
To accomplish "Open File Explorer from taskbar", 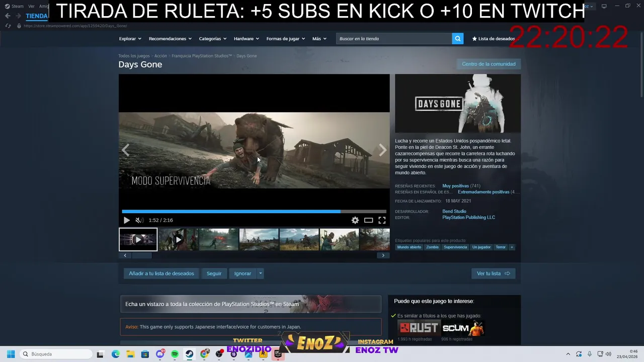I will [130, 354].
